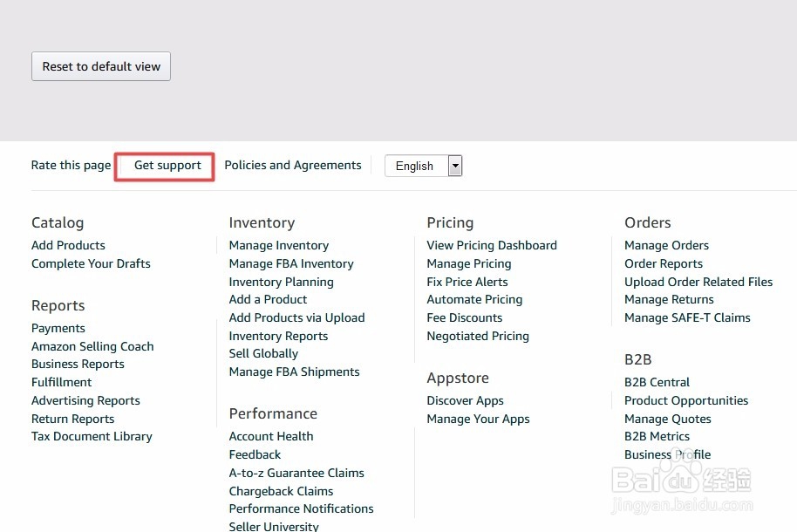
Task: Open A-to-z Guarantee Claims link
Action: pyautogui.click(x=296, y=473)
